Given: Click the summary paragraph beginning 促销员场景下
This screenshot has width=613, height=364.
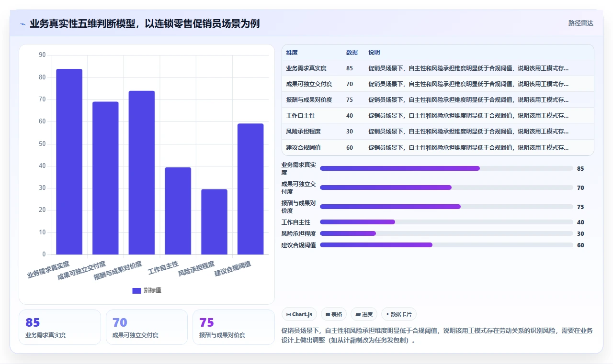Looking at the screenshot, I should [x=437, y=336].
